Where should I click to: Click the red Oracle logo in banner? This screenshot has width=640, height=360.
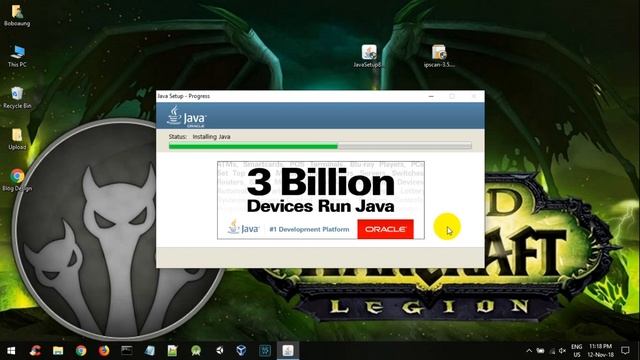coord(385,229)
